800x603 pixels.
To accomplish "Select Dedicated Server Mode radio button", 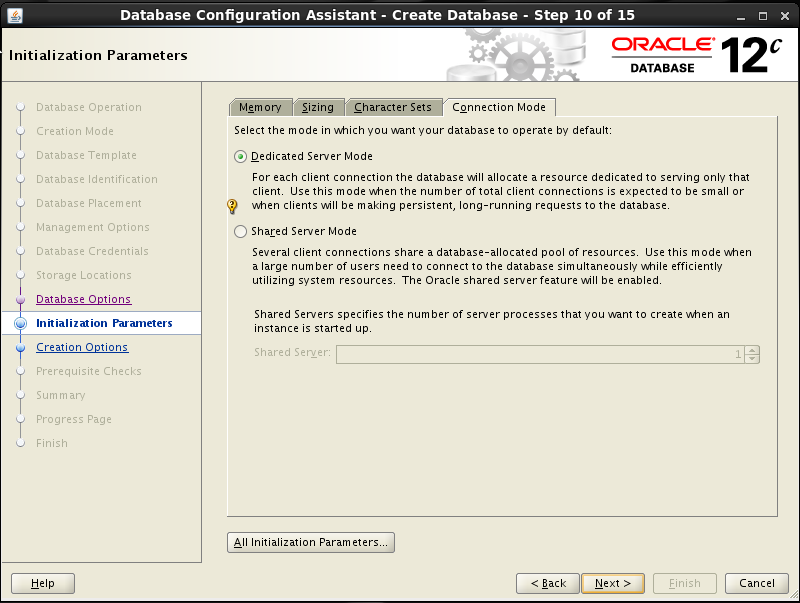I will (x=240, y=157).
